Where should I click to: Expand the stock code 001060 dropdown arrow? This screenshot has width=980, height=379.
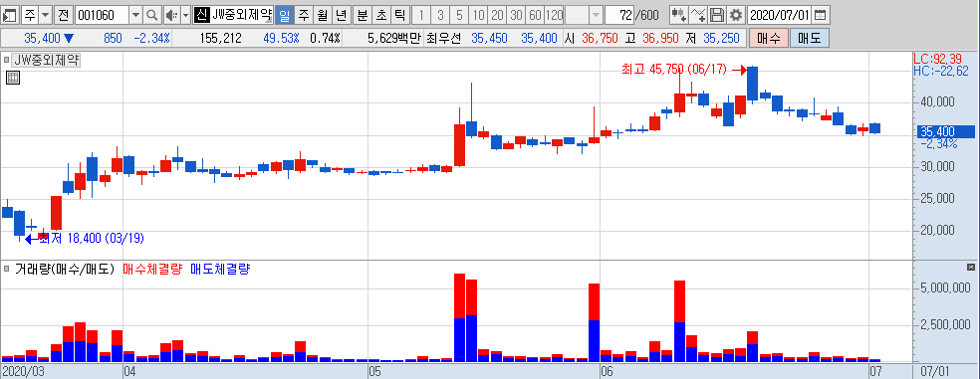(x=136, y=14)
